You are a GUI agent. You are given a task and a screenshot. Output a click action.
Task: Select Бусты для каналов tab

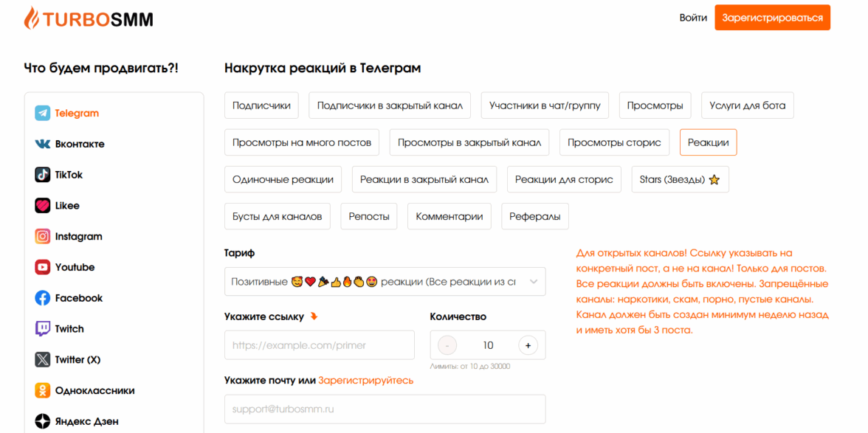[x=278, y=216]
